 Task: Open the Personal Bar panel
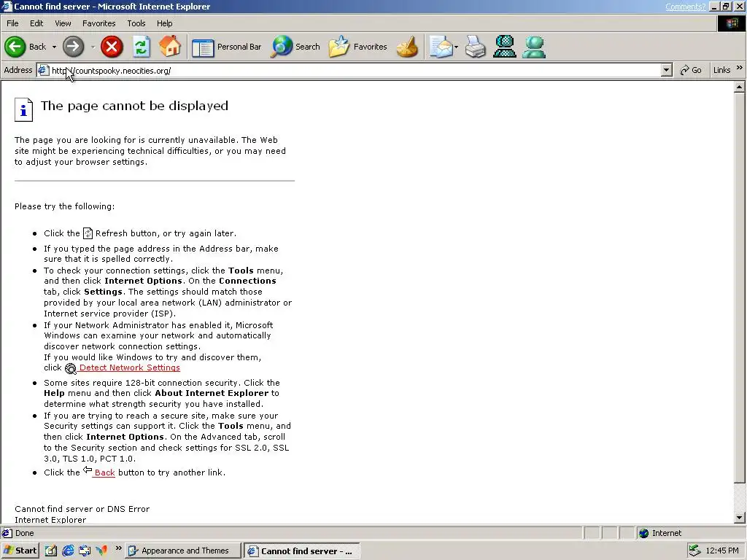pyautogui.click(x=226, y=47)
